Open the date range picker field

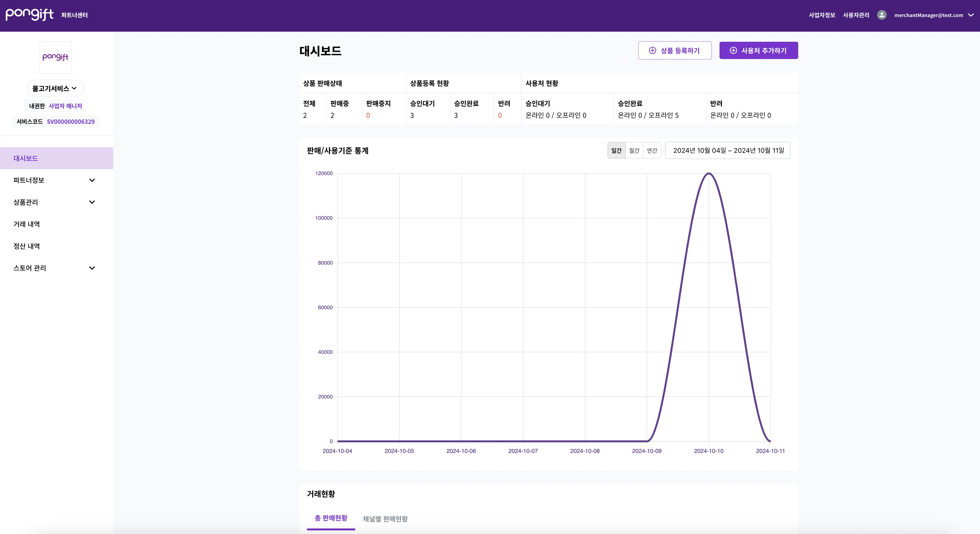(727, 151)
